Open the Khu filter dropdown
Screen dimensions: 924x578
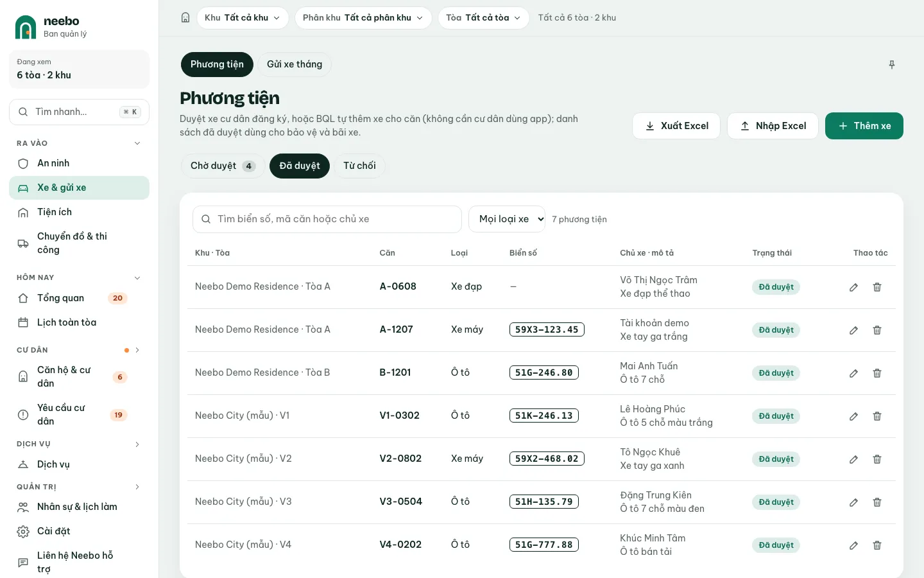coord(243,18)
